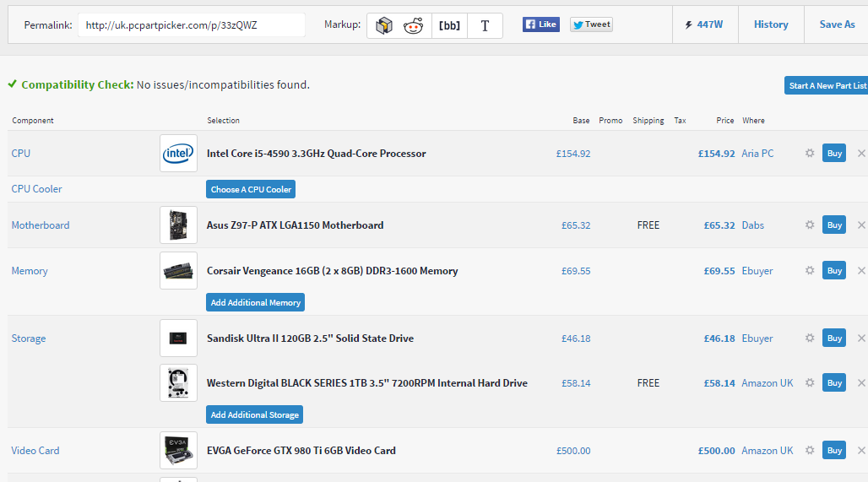
Task: Buy the EVGA GTX 980 Ti
Action: coord(834,451)
